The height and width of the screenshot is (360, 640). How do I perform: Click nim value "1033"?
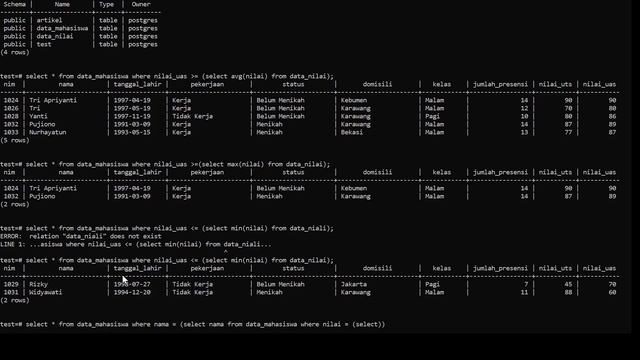click(11, 132)
